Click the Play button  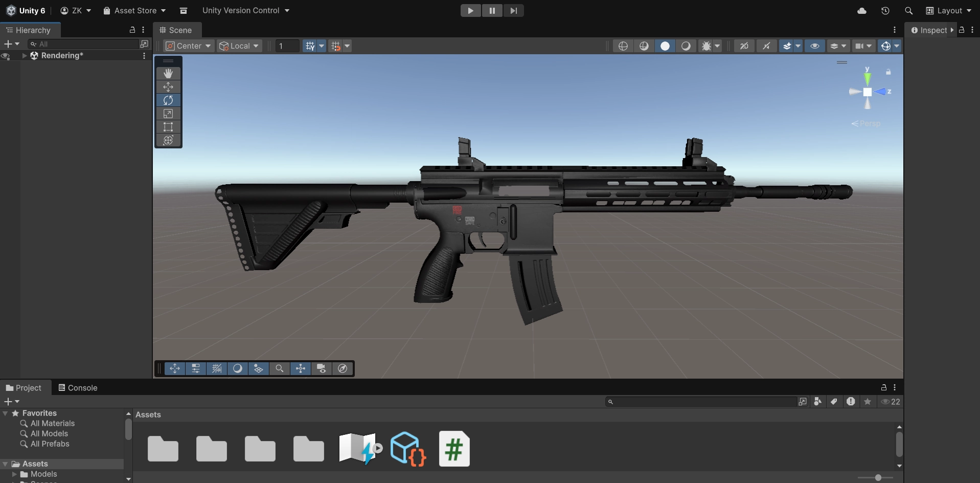click(x=470, y=11)
